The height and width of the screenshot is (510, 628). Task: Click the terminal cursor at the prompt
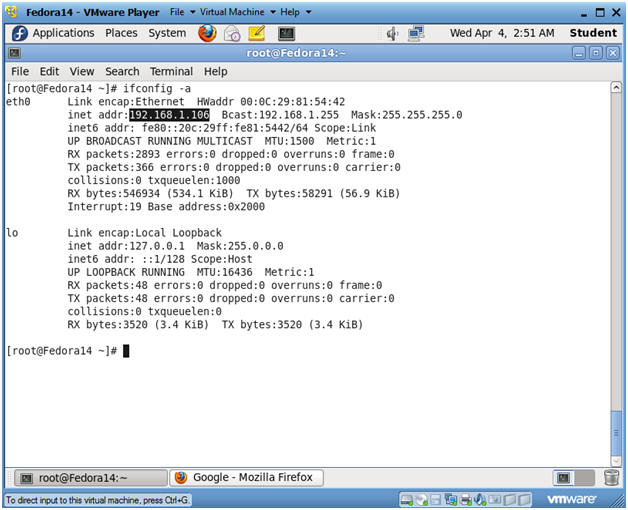(126, 351)
